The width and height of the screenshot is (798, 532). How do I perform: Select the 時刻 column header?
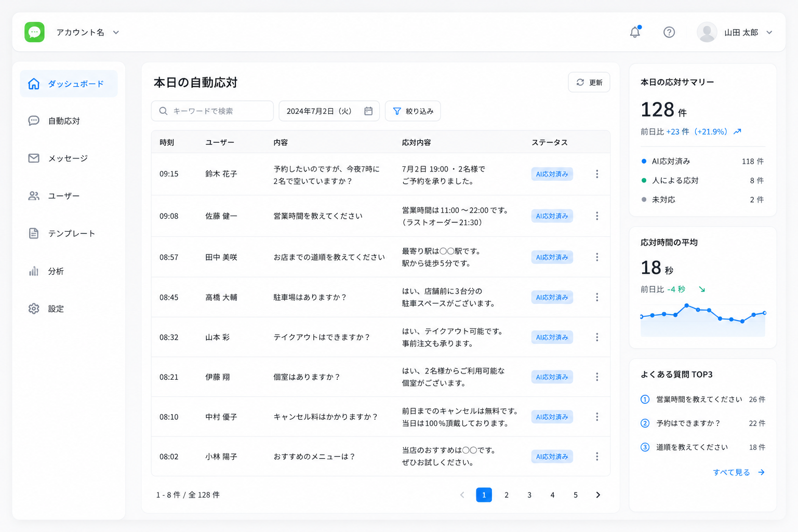pos(167,142)
